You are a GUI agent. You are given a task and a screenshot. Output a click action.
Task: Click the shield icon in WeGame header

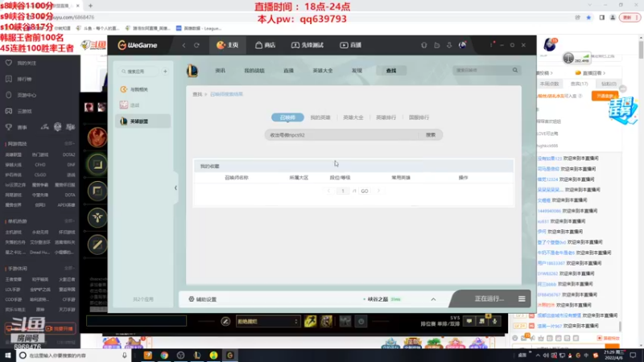[x=424, y=45]
